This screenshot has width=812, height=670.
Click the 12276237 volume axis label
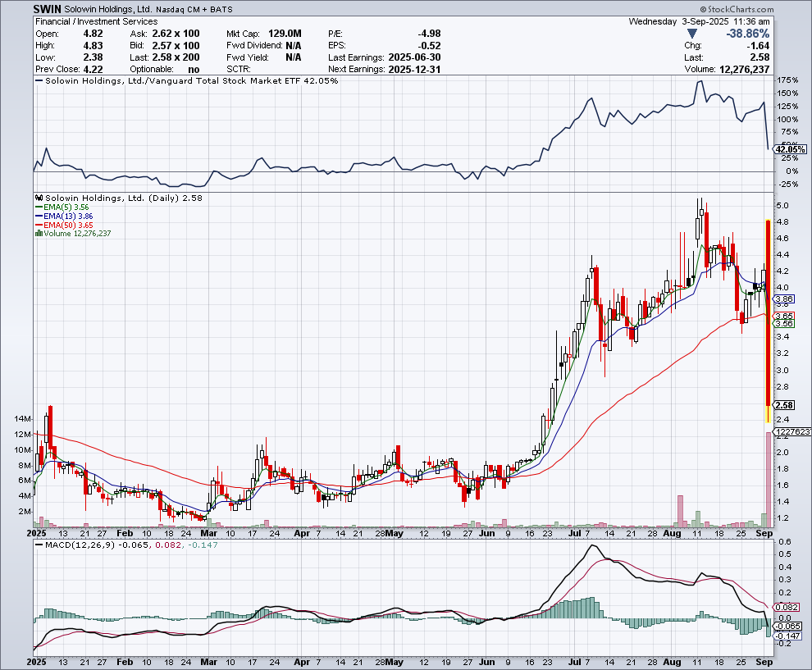[x=792, y=432]
